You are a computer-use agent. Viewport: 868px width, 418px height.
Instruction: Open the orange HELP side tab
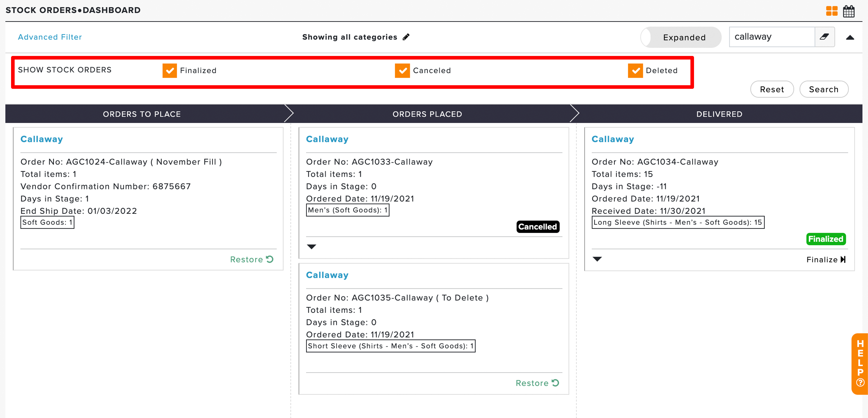[860, 364]
